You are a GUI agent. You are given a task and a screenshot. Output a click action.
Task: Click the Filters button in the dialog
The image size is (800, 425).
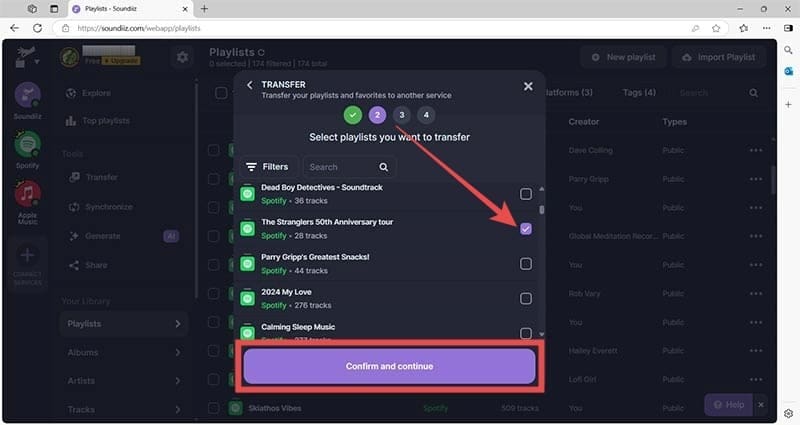(268, 167)
